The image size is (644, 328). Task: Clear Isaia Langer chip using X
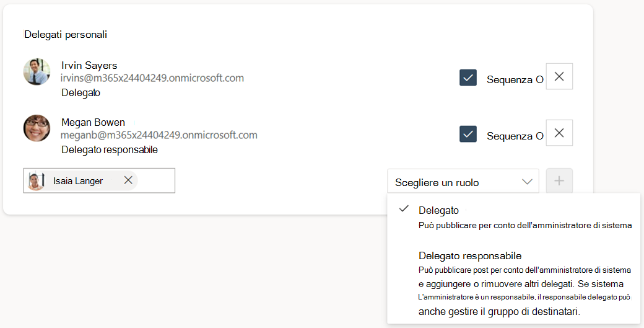click(128, 180)
